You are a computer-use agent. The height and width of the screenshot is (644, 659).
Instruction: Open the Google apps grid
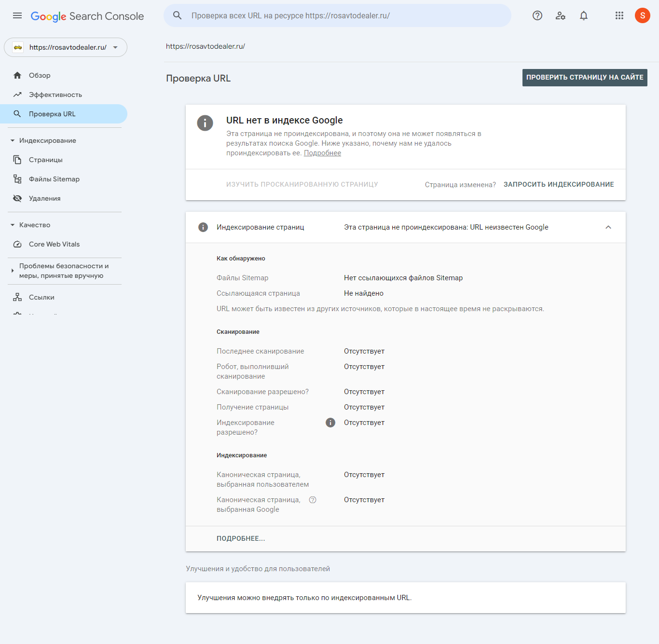[619, 15]
